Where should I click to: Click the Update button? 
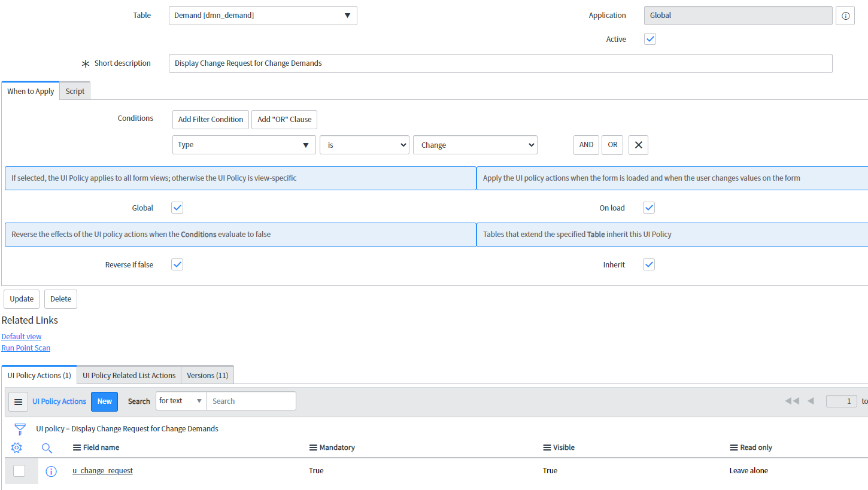tap(21, 299)
